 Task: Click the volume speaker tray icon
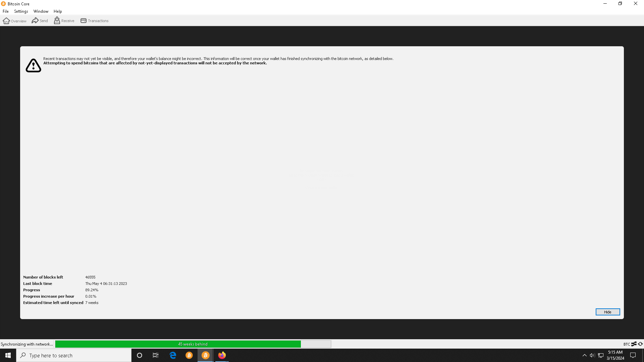click(x=592, y=355)
